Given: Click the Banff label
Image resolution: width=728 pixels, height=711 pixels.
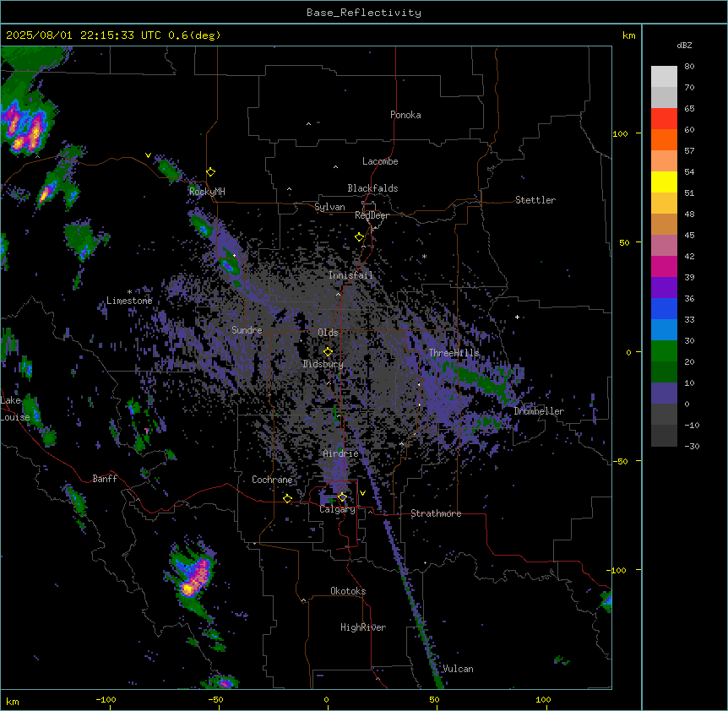Looking at the screenshot, I should (x=105, y=479).
